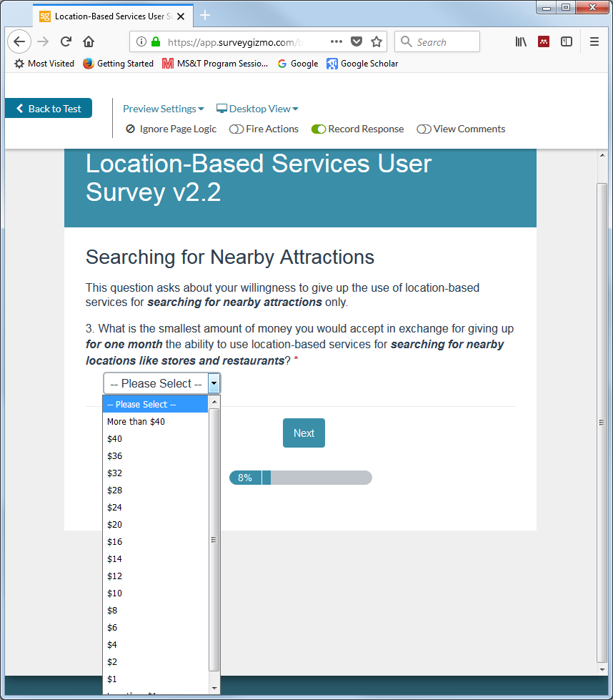
Task: Click the Back to Test button
Action: pos(49,109)
